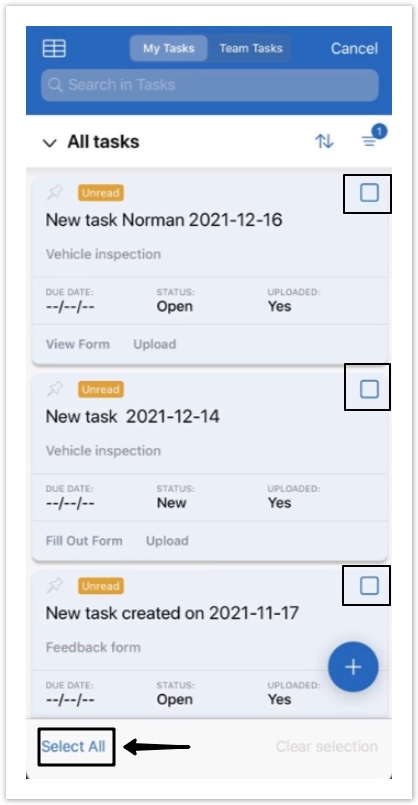
Task: Tap Clear selection at the bottom
Action: pyautogui.click(x=327, y=746)
